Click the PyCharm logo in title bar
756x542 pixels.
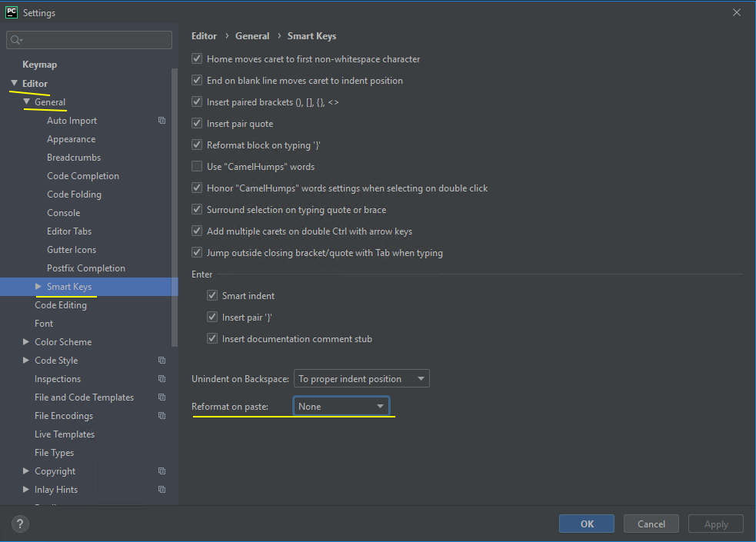click(12, 12)
